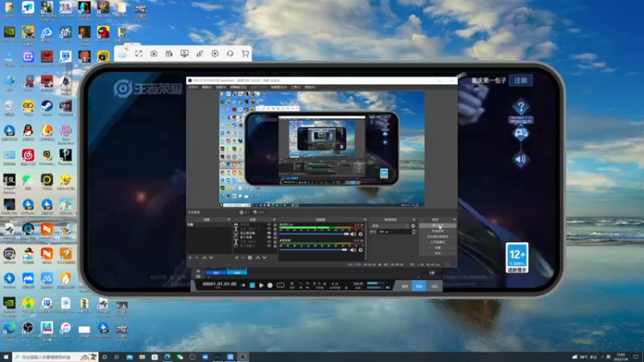Image resolution: width=644 pixels, height=362 pixels.
Task: Add a source with the Sources plus icon
Action: pyautogui.click(x=237, y=257)
